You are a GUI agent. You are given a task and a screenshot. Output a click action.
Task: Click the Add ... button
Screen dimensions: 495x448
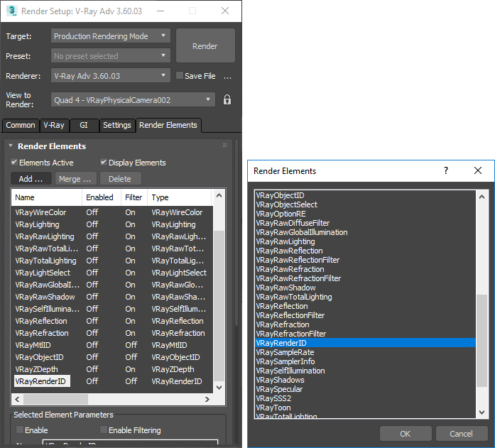pos(31,179)
